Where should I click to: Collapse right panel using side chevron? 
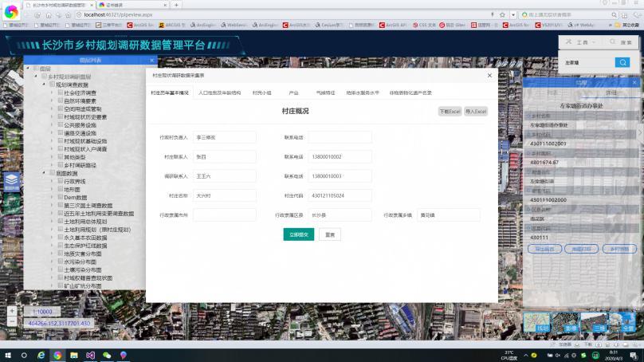click(641, 132)
